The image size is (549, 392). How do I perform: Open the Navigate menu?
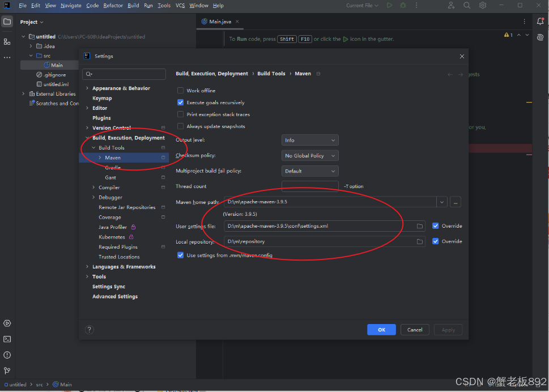coord(71,5)
